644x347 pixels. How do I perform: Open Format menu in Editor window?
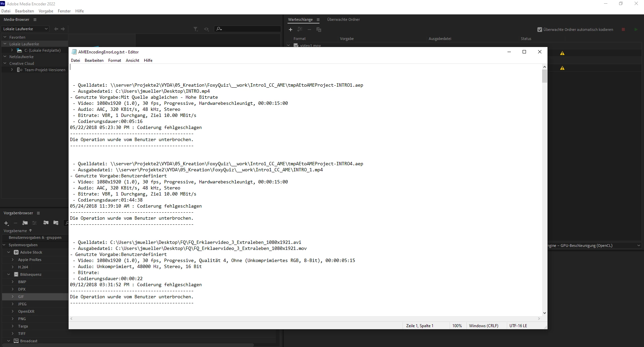(x=115, y=60)
